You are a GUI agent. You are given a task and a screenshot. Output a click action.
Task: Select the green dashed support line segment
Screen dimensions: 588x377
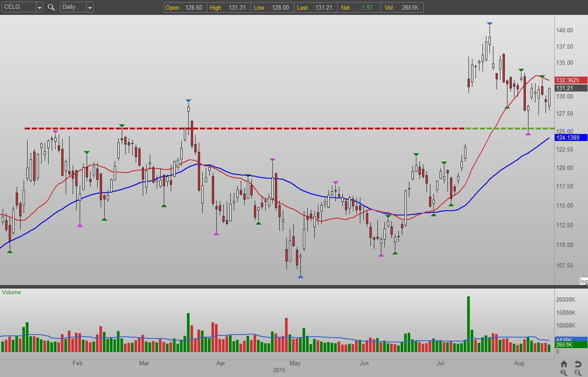tap(510, 128)
